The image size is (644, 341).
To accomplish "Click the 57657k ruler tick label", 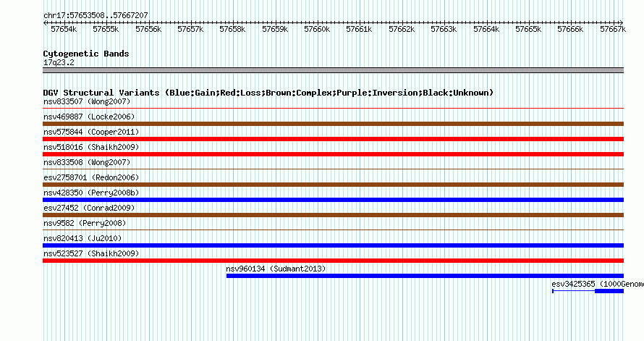I will coord(190,29).
